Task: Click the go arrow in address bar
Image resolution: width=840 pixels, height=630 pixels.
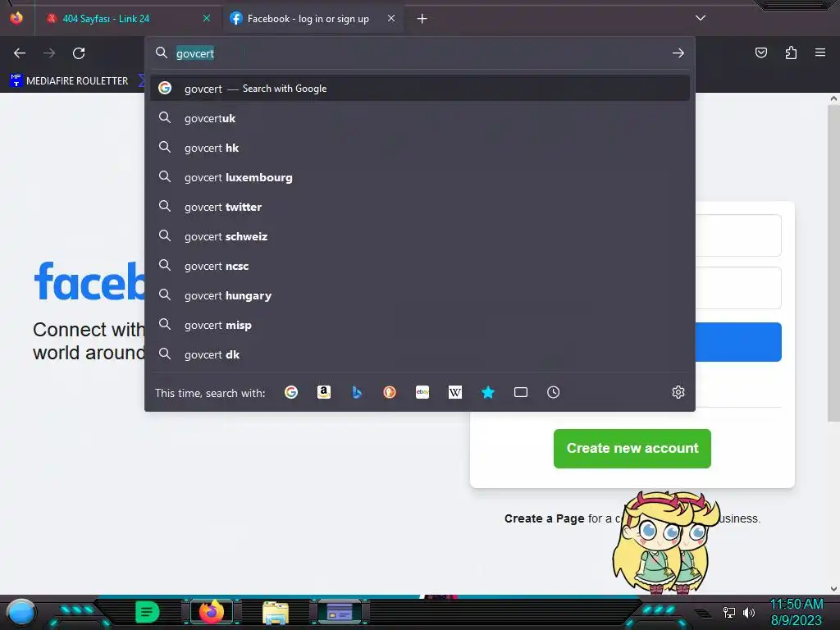Action: (x=678, y=53)
